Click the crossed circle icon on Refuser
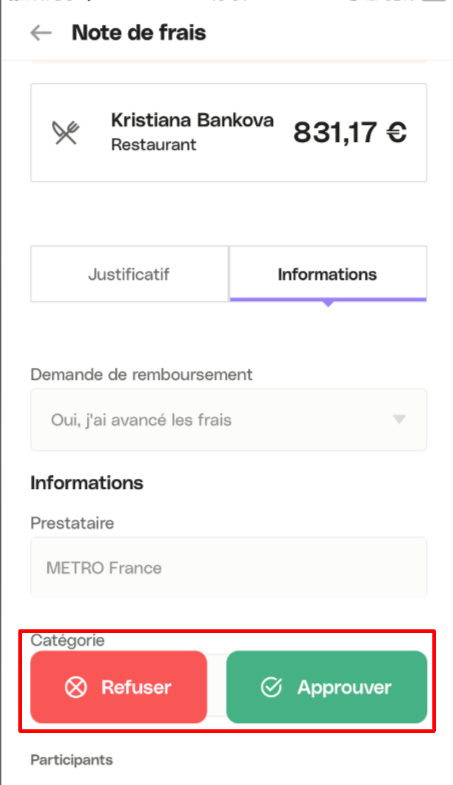 coord(76,687)
